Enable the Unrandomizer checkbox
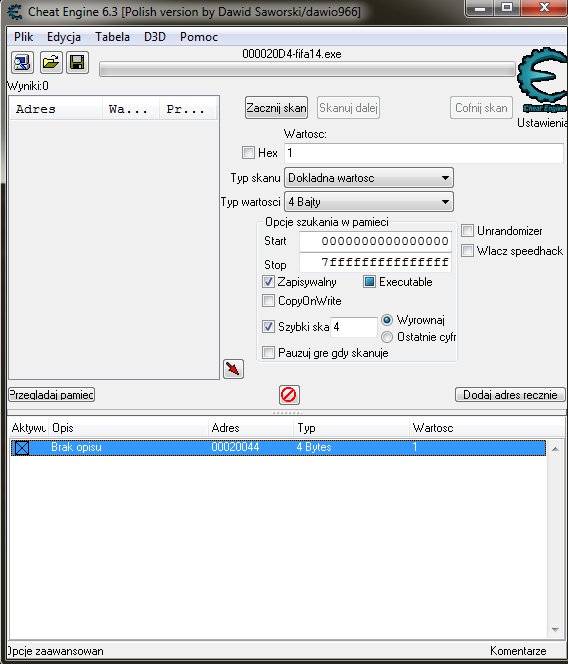Screen dimensions: 568x664 coord(467,231)
